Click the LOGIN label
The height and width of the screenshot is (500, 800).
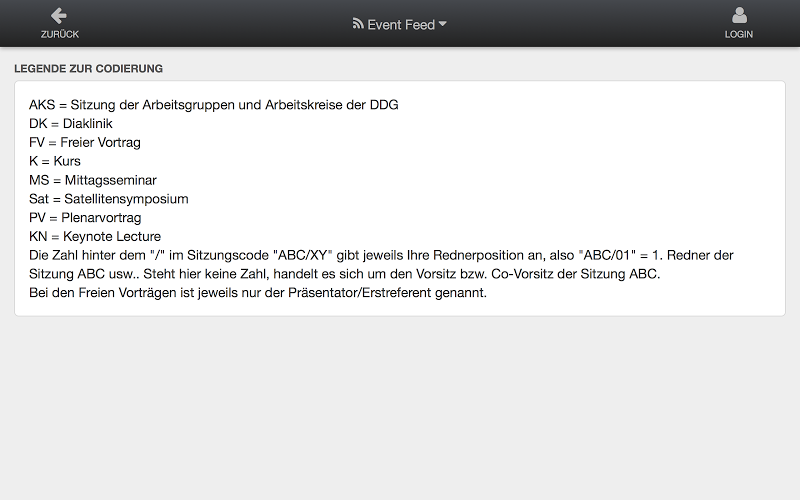[739, 34]
